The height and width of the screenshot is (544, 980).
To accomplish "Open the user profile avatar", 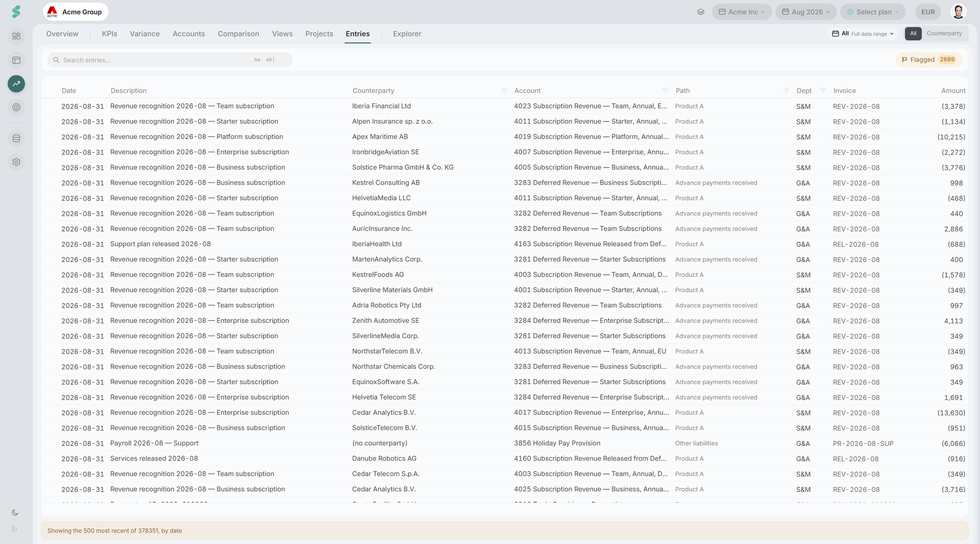I will click(958, 12).
